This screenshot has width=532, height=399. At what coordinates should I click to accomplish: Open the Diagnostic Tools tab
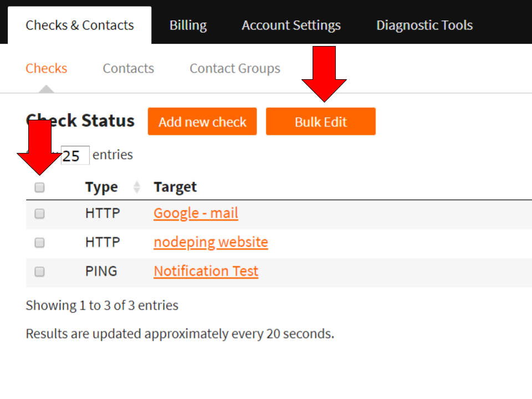point(424,25)
